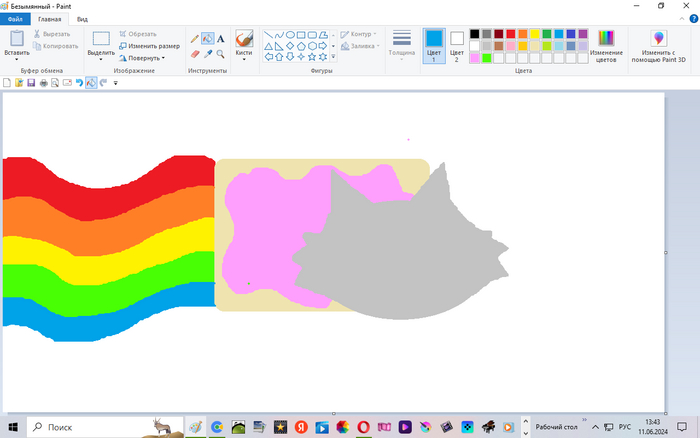This screenshot has height=438, width=700.
Task: Switch active color to Цвет 2
Action: [x=457, y=45]
